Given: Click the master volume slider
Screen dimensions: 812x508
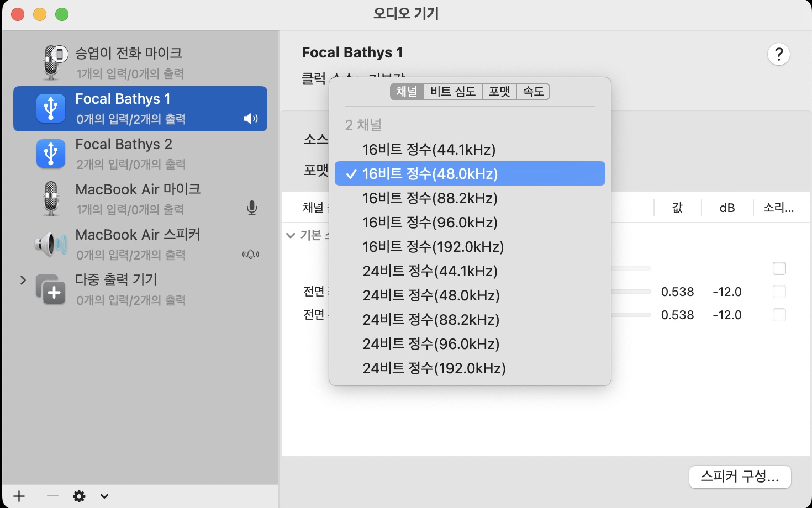Looking at the screenshot, I should tap(631, 268).
